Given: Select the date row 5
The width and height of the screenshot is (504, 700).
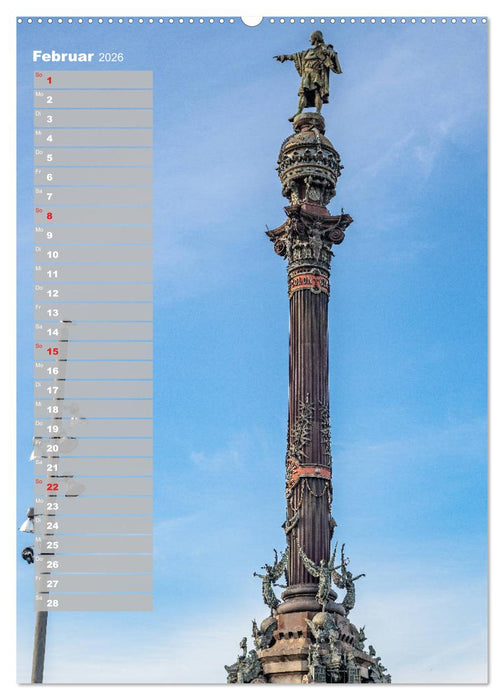Looking at the screenshot, I should (x=93, y=157).
